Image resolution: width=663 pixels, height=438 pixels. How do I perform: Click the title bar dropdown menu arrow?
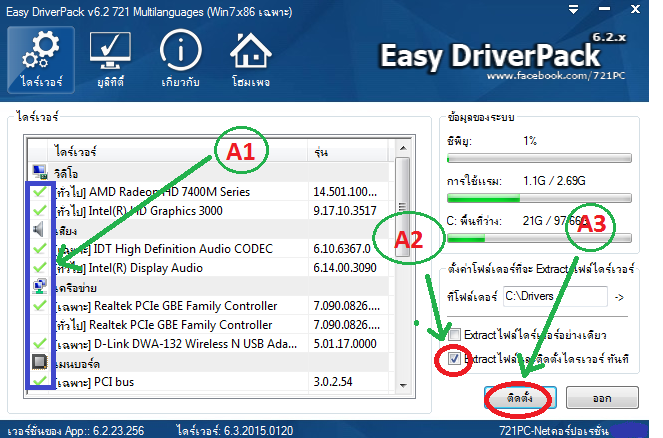coord(573,9)
